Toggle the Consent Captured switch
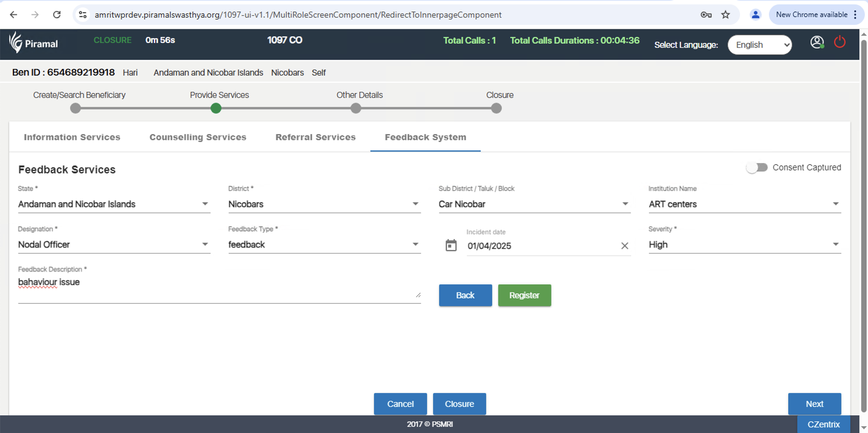 click(x=757, y=167)
